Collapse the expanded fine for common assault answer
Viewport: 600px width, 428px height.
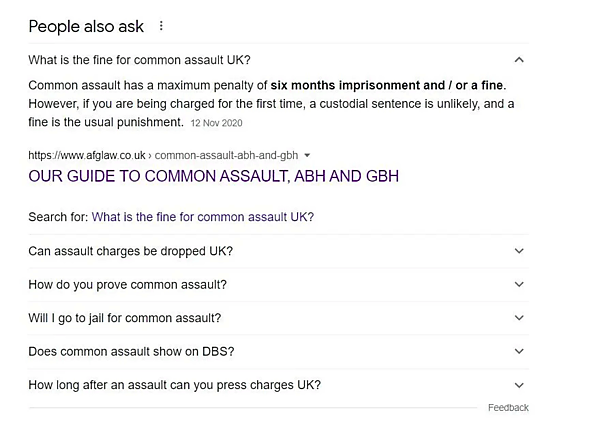(x=518, y=59)
